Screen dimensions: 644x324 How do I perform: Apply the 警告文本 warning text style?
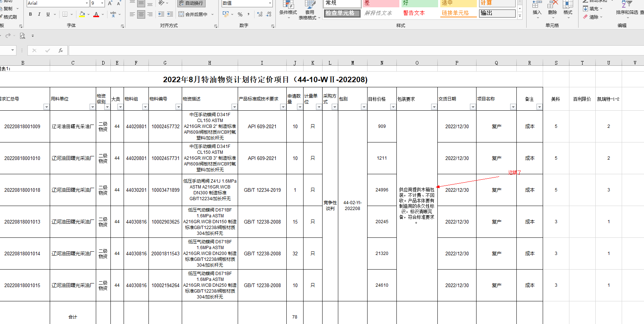(420, 13)
